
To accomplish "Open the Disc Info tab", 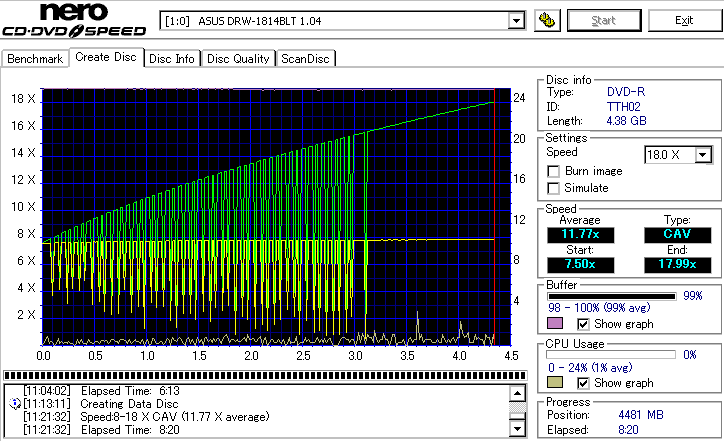I will point(172,59).
